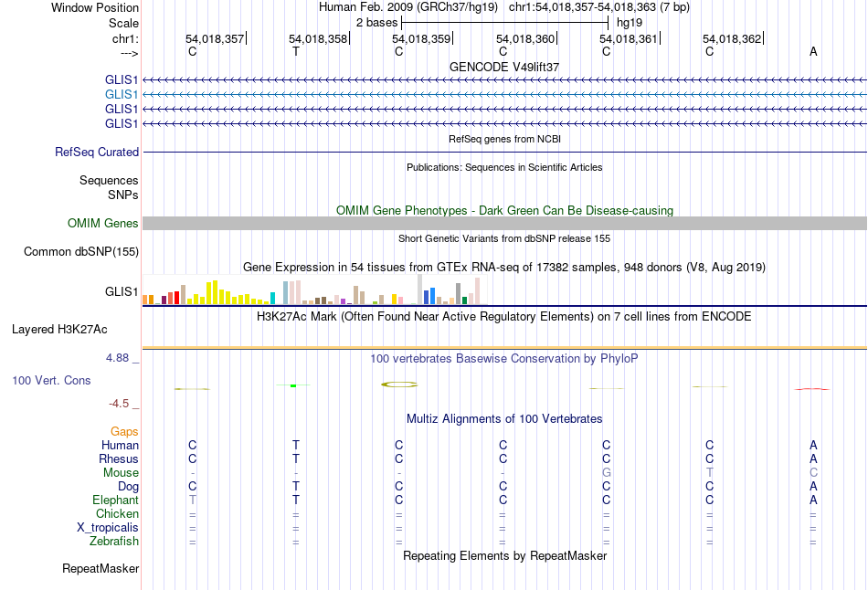Viewport: 868px width, 590px height.
Task: Click the gray OMIM Genes bar
Action: coord(504,223)
